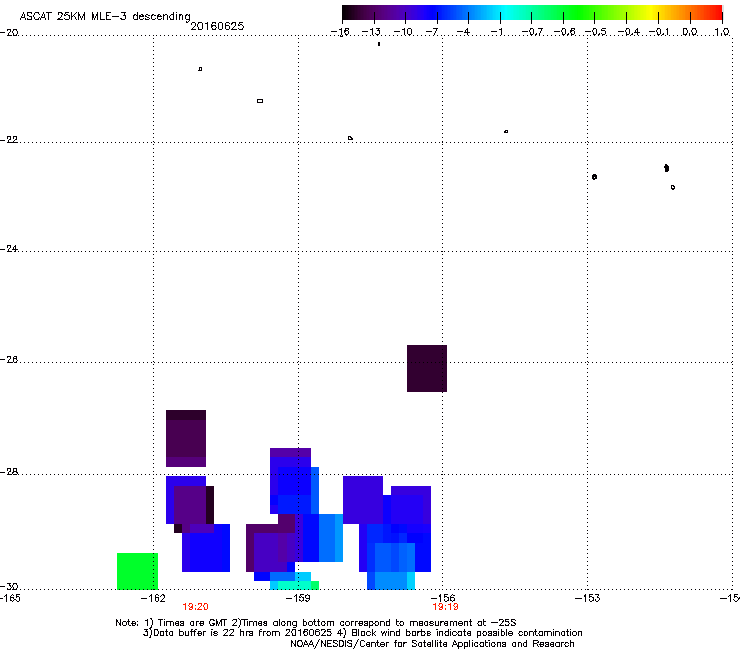Click the red time label "19:19"
Viewport: 740px width, 650px height.
click(446, 607)
